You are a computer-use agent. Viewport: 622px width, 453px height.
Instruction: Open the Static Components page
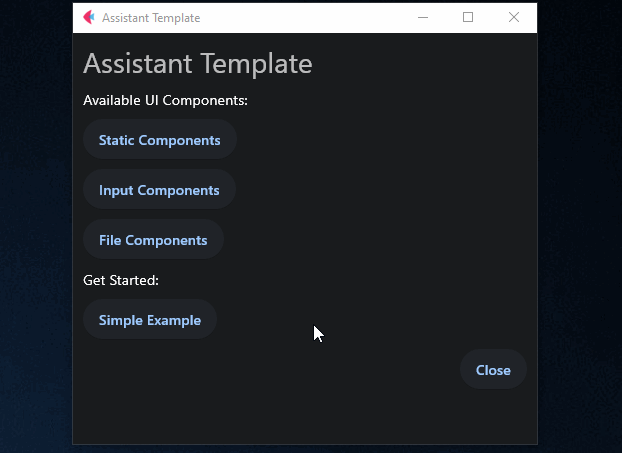tap(160, 140)
